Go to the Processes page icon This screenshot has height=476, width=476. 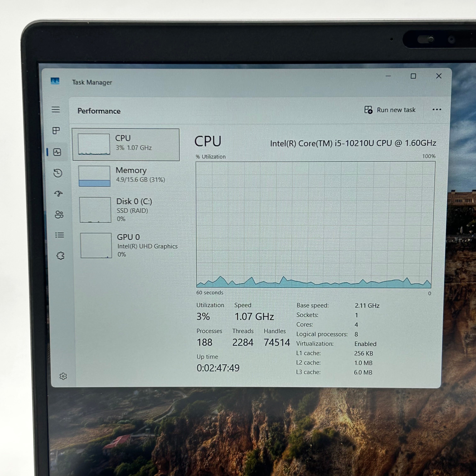[x=56, y=131]
